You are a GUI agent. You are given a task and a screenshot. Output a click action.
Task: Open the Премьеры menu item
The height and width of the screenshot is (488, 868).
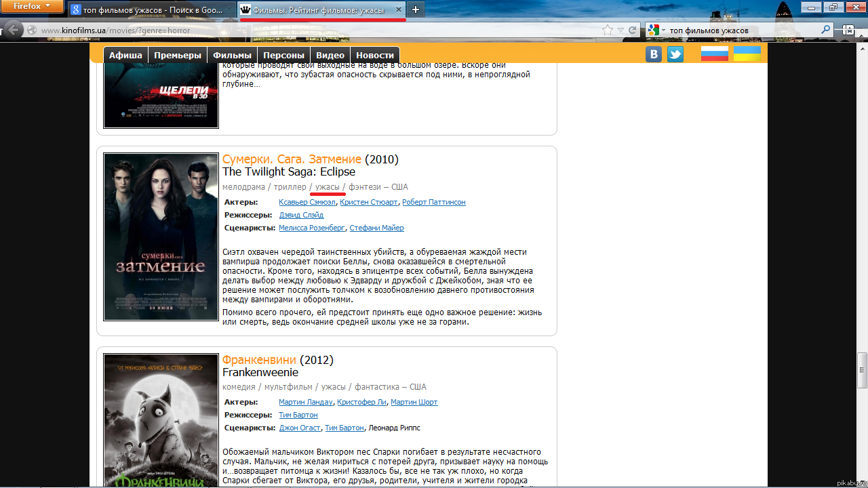tap(178, 55)
